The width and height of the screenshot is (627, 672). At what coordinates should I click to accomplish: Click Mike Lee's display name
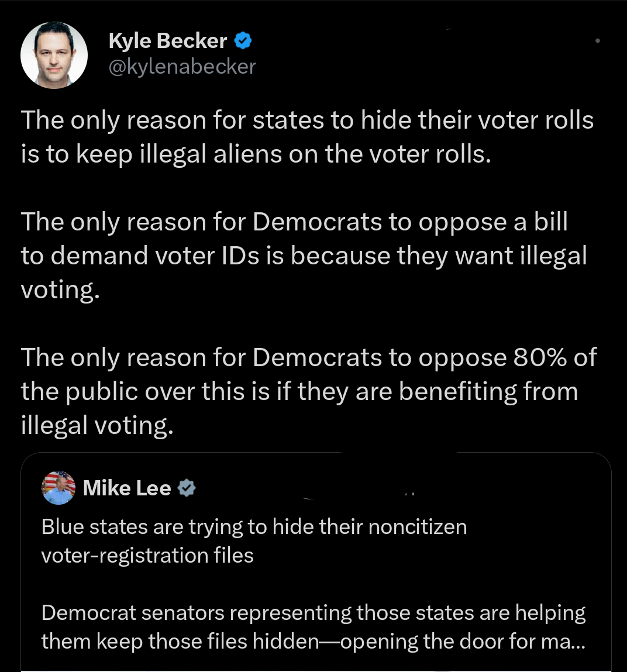[x=126, y=487]
